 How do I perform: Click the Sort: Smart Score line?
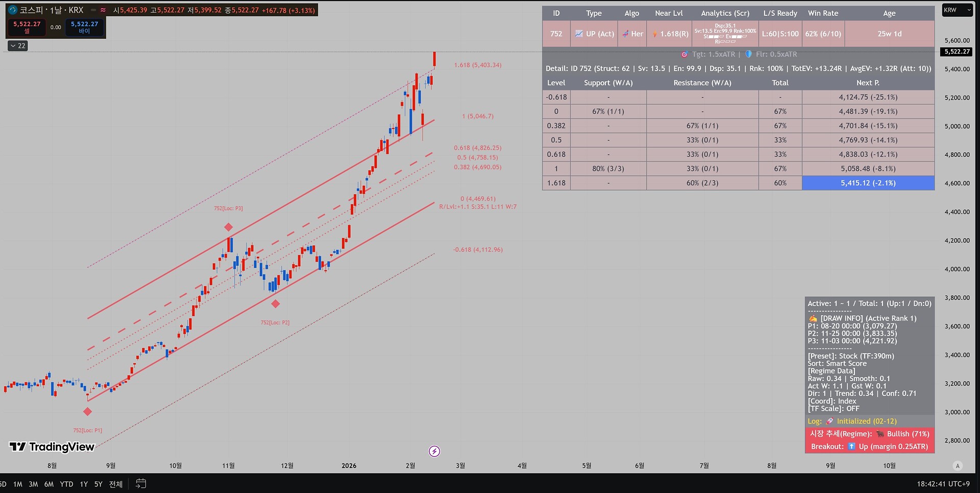pyautogui.click(x=837, y=364)
